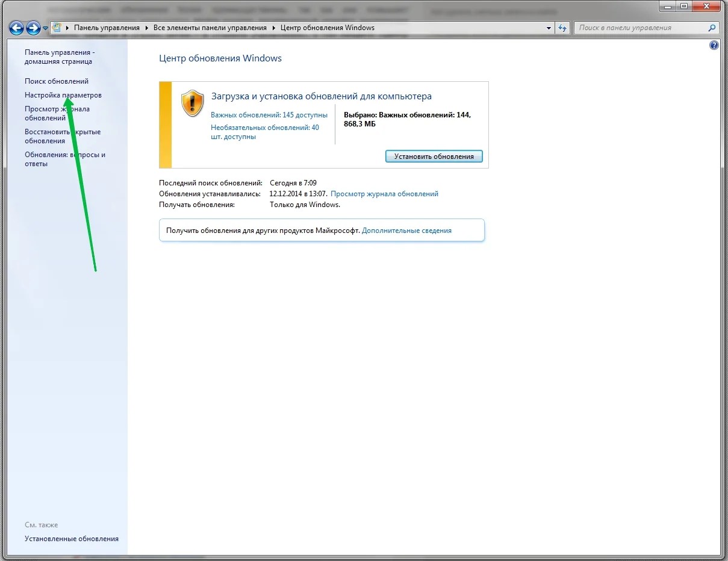
Task: Open 'Необязательных обновлений: 40 шт. доступны' link
Action: [x=265, y=132]
